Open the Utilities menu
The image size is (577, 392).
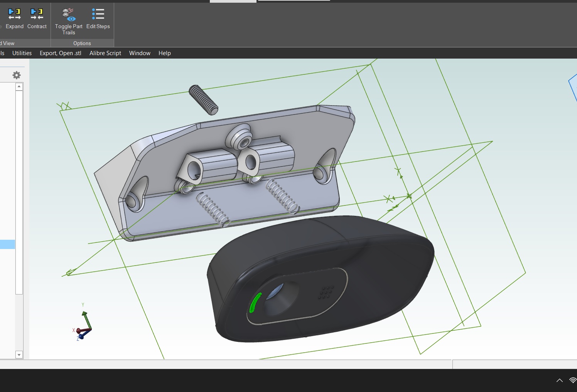click(22, 53)
